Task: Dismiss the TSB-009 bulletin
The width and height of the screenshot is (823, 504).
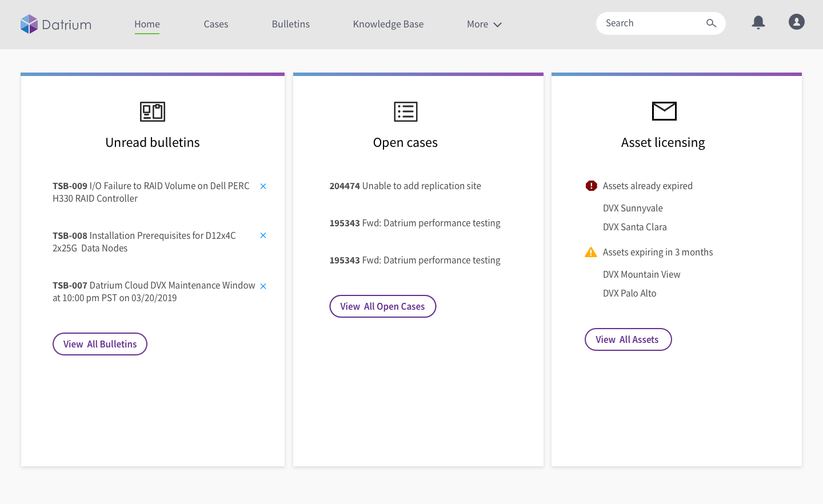Action: (x=263, y=186)
